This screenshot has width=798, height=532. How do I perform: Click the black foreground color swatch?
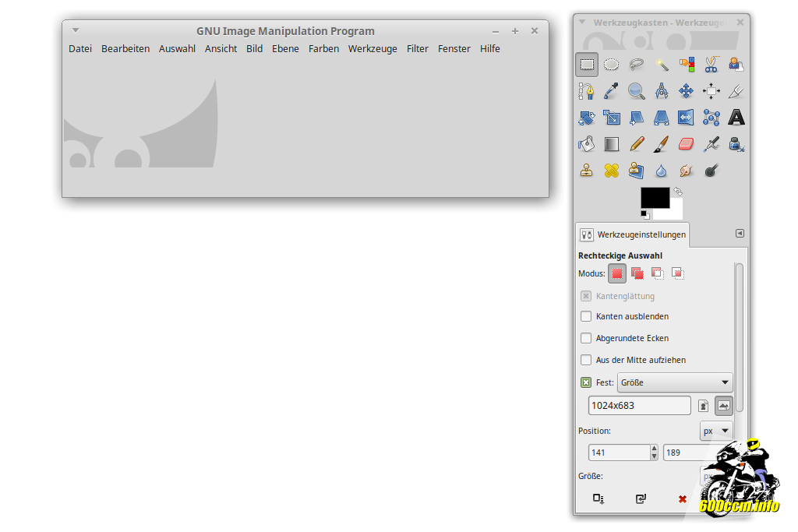tap(653, 196)
